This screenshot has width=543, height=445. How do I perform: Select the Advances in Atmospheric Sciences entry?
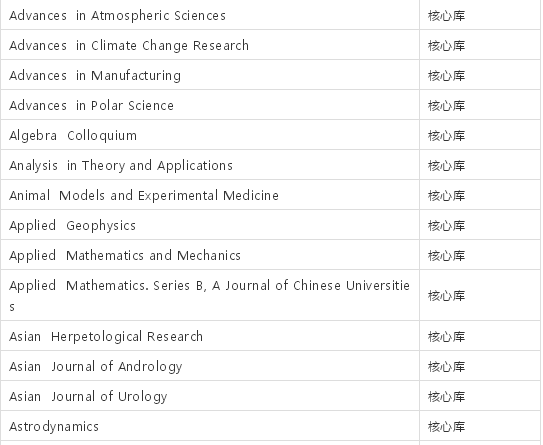pos(117,16)
